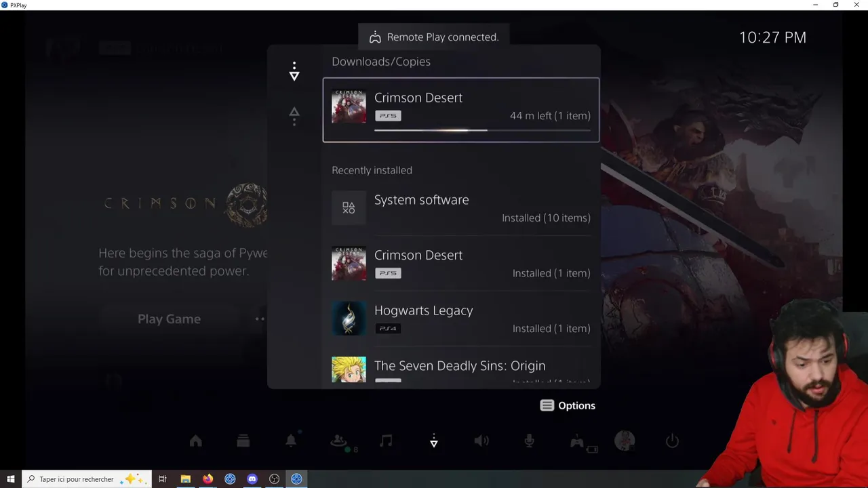
Task: Select Hogwarts Legacy installed entry
Action: pyautogui.click(x=461, y=319)
